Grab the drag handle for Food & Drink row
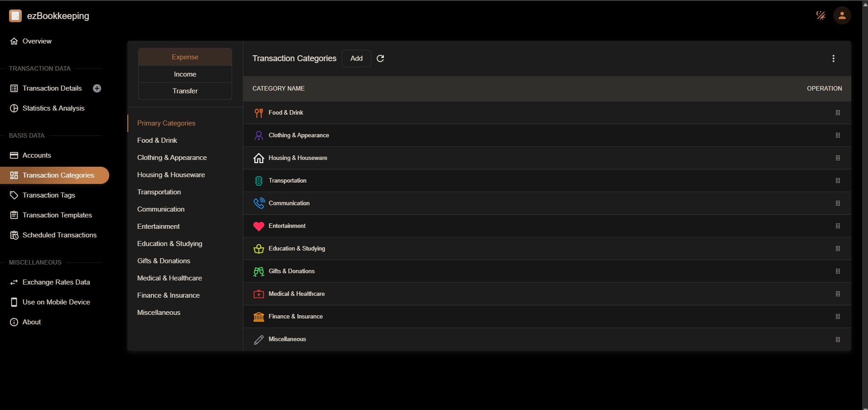868x410 pixels. coord(838,113)
